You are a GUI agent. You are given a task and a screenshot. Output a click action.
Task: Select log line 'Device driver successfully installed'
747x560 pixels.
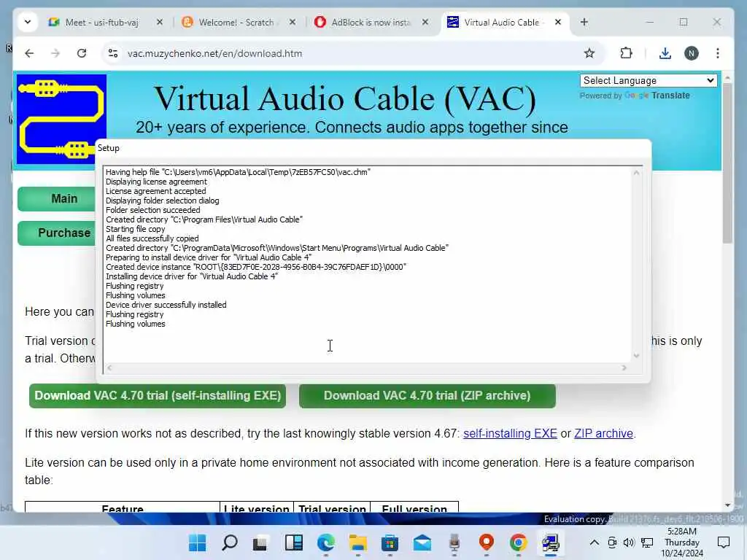[166, 305]
